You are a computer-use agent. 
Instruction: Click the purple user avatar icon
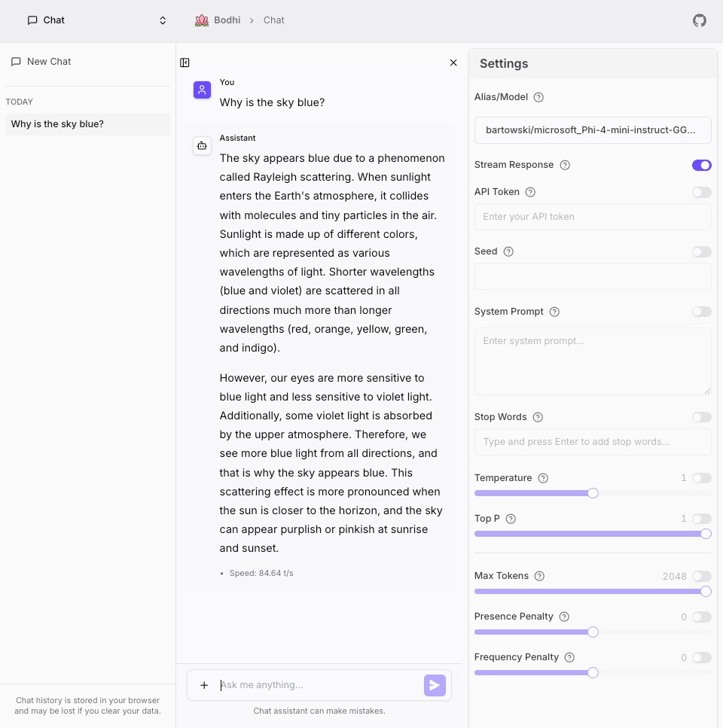[202, 90]
